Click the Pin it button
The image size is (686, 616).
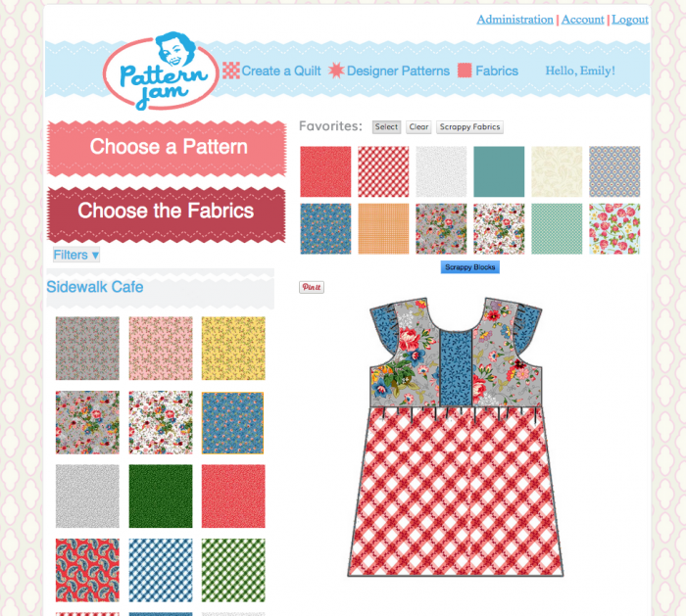312,287
